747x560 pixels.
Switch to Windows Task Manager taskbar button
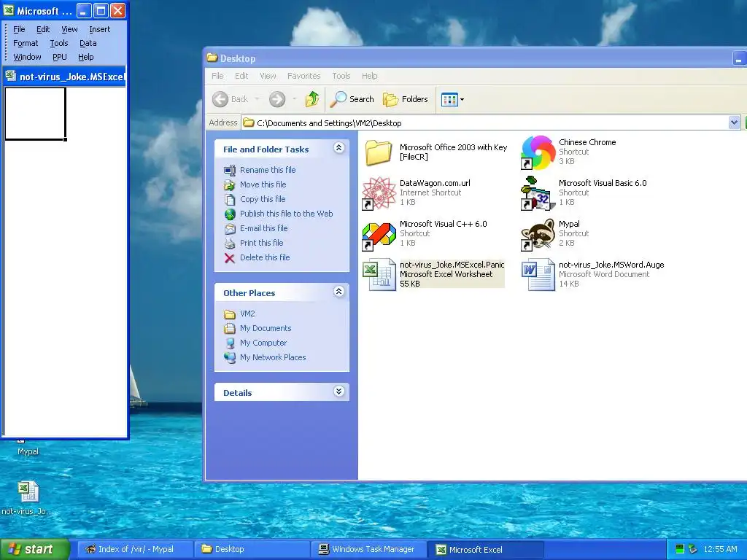369,549
